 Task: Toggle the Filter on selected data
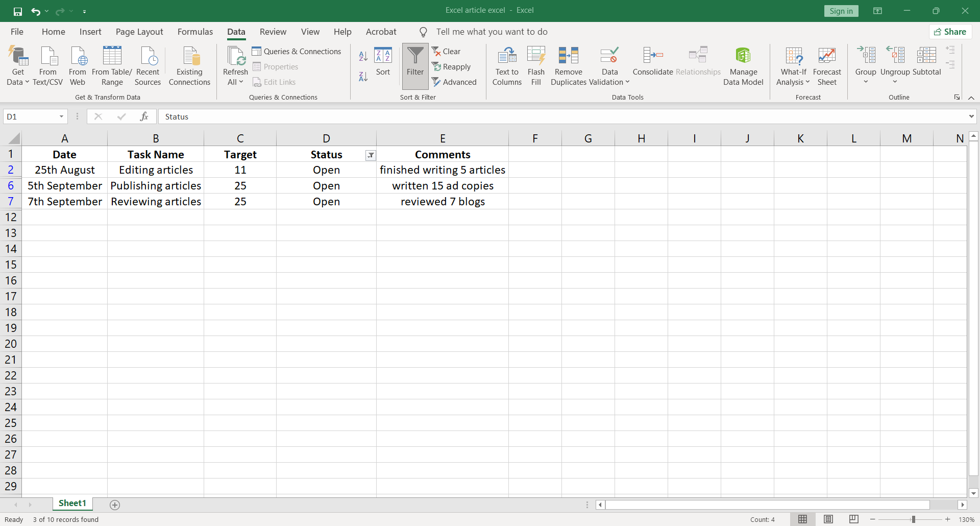414,65
